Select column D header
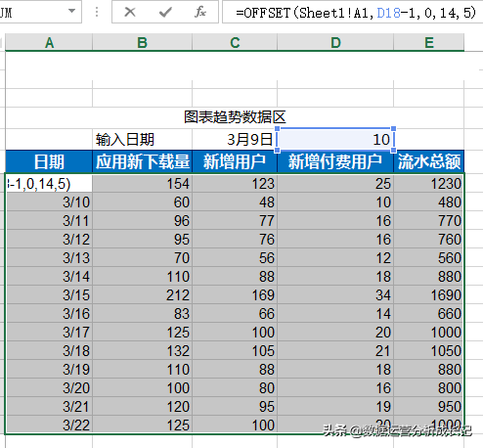The height and width of the screenshot is (448, 483). tap(335, 42)
